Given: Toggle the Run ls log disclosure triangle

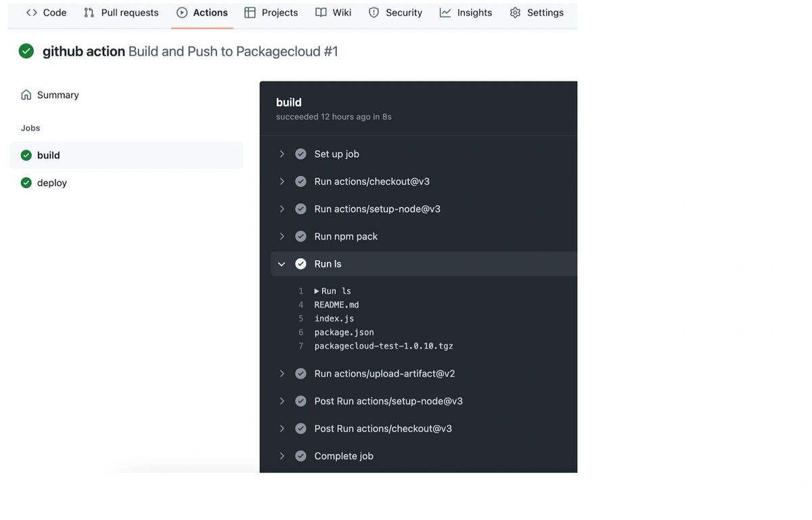Looking at the screenshot, I should pos(317,291).
